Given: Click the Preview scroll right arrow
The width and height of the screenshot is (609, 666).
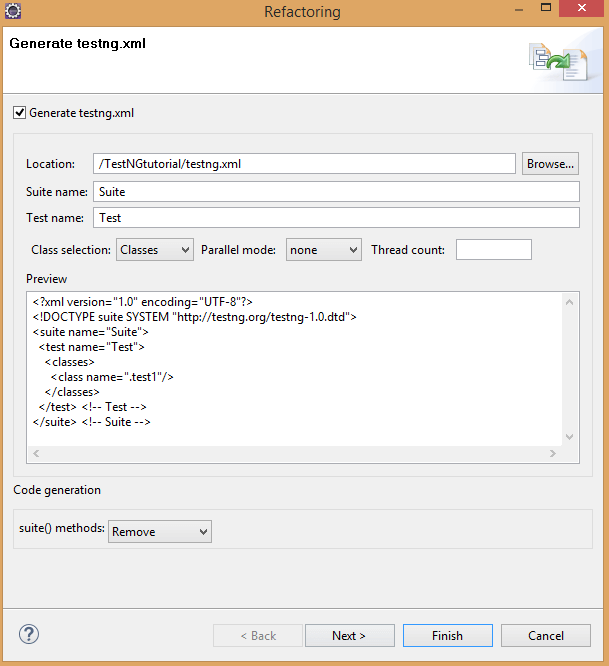Looking at the screenshot, I should 553,453.
